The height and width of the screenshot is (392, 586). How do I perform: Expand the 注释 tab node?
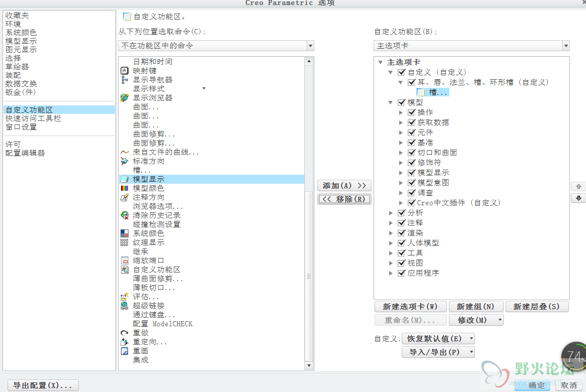(391, 223)
